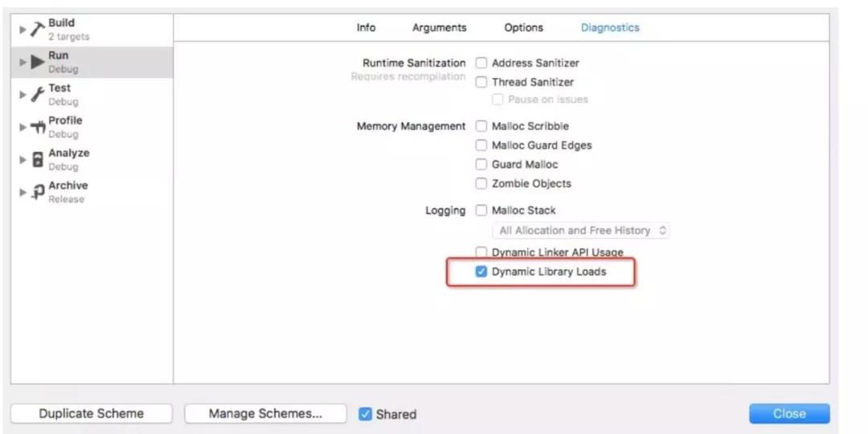868x434 pixels.
Task: Uncheck Dynamic Library Loads
Action: pos(481,272)
